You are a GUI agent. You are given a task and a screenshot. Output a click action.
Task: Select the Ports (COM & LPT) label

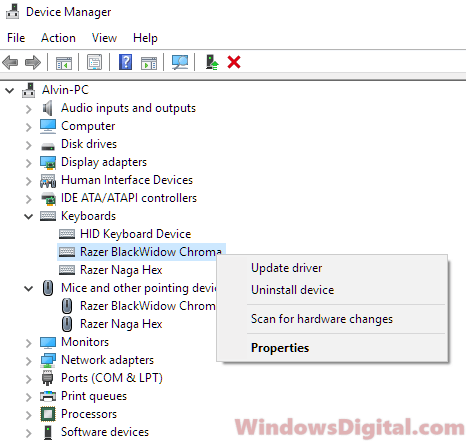point(112,378)
